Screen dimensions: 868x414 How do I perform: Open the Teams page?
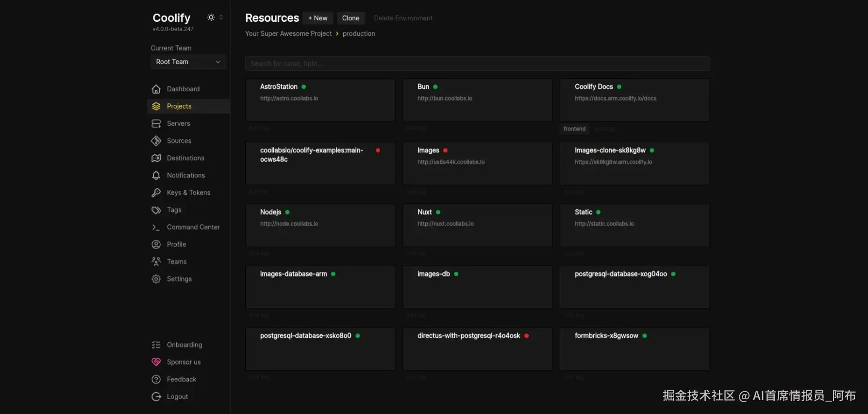click(x=188, y=262)
